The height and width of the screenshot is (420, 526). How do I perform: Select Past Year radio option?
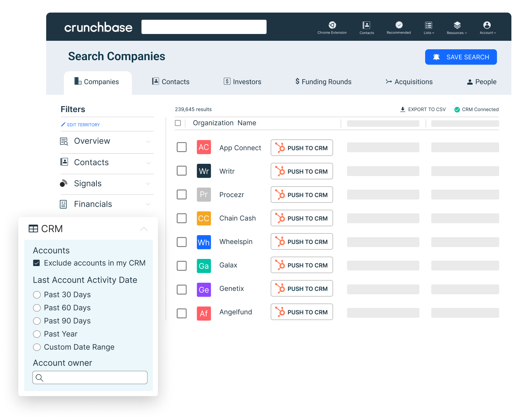coord(37,334)
